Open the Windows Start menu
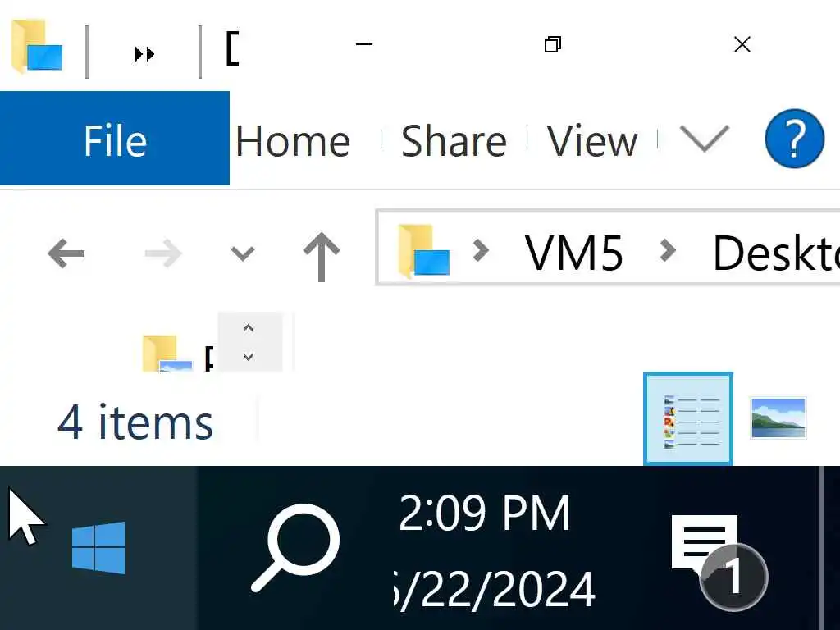840x630 pixels. click(98, 548)
